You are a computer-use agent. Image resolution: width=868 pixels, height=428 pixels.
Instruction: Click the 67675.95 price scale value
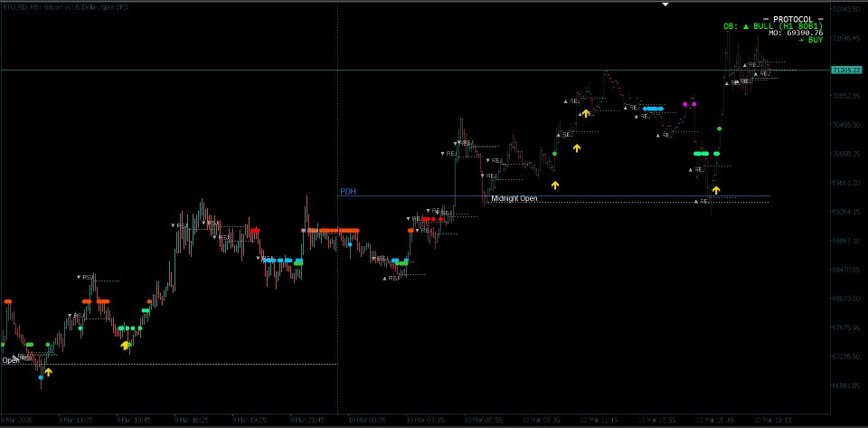(846, 328)
